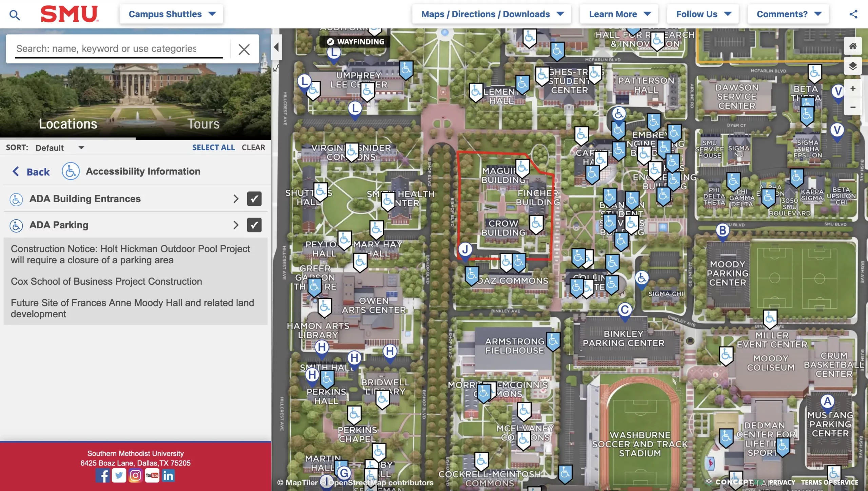Open the SORT Default dropdown
This screenshot has height=491, width=868.
point(60,148)
